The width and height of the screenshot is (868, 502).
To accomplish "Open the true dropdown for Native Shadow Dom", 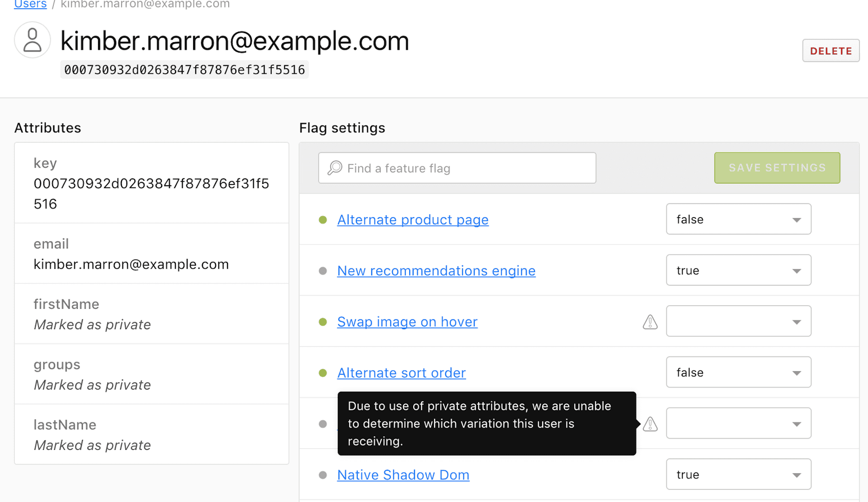I will (x=738, y=474).
